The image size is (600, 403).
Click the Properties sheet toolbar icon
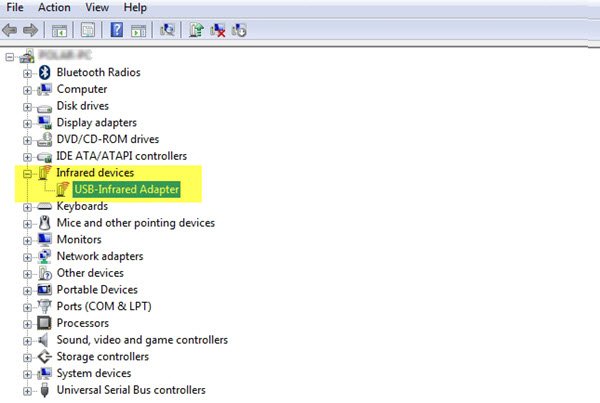(x=88, y=30)
